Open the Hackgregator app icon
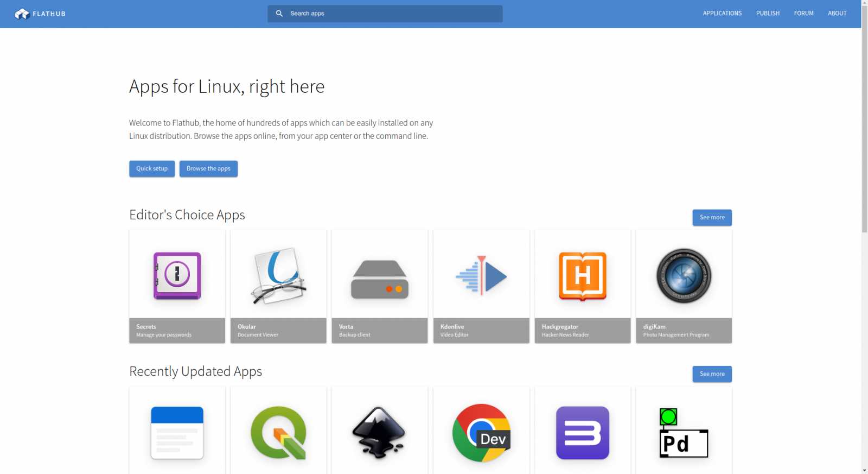The width and height of the screenshot is (868, 474). tap(583, 276)
